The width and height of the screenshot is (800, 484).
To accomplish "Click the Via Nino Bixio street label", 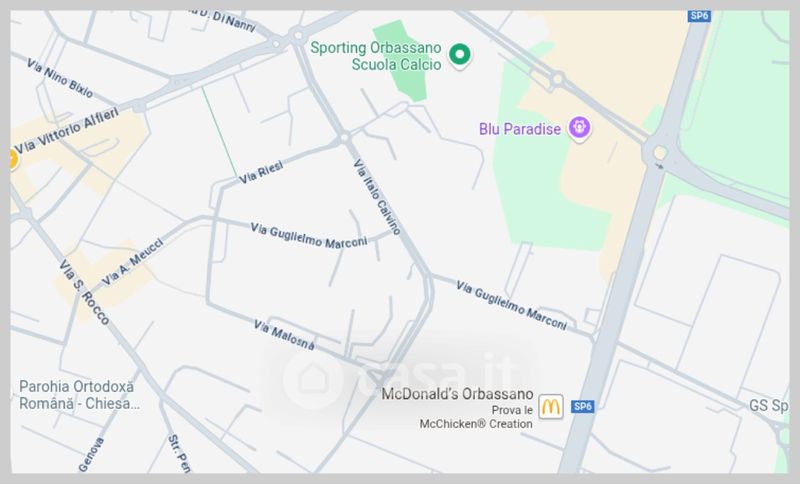I will point(60,78).
